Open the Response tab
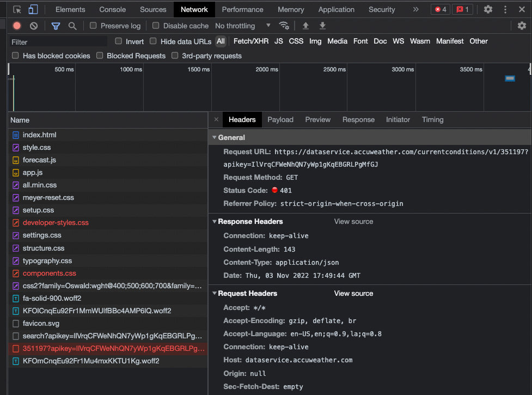This screenshot has height=395, width=532. pos(358,120)
